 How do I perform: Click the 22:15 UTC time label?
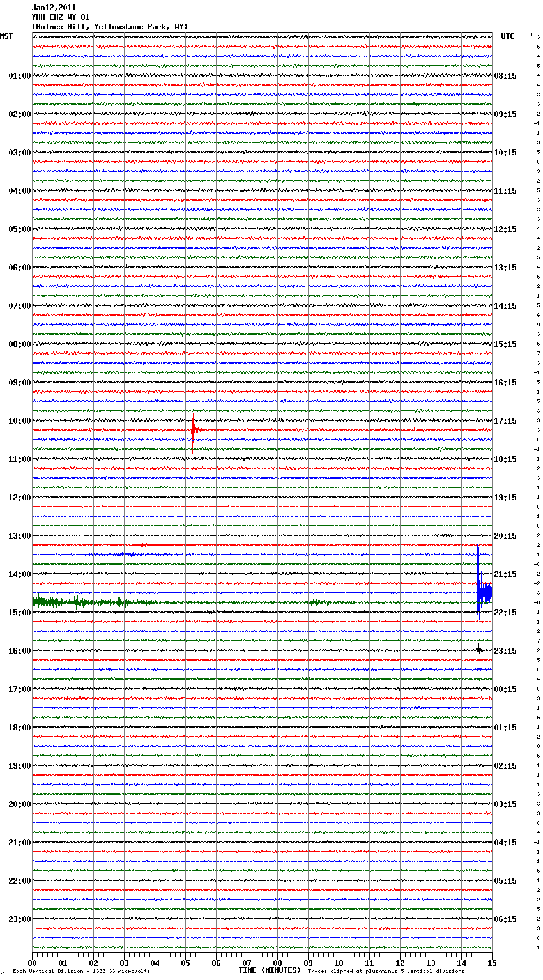click(505, 613)
